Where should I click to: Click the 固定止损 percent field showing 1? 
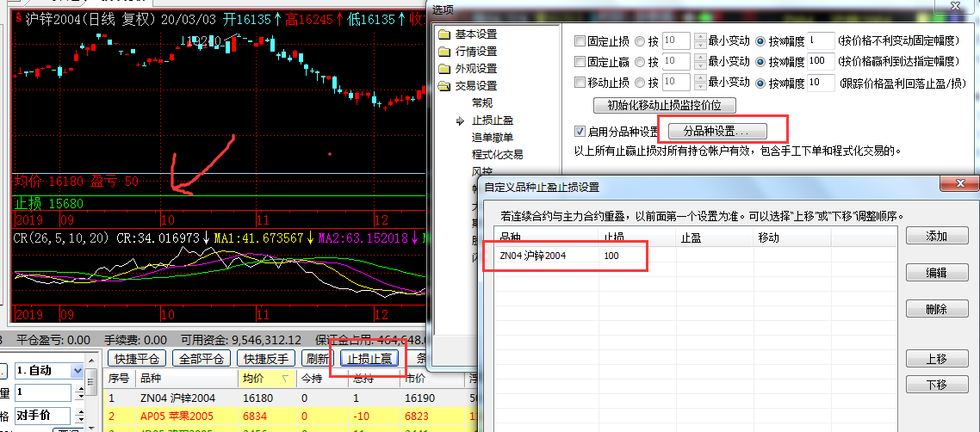tap(821, 41)
